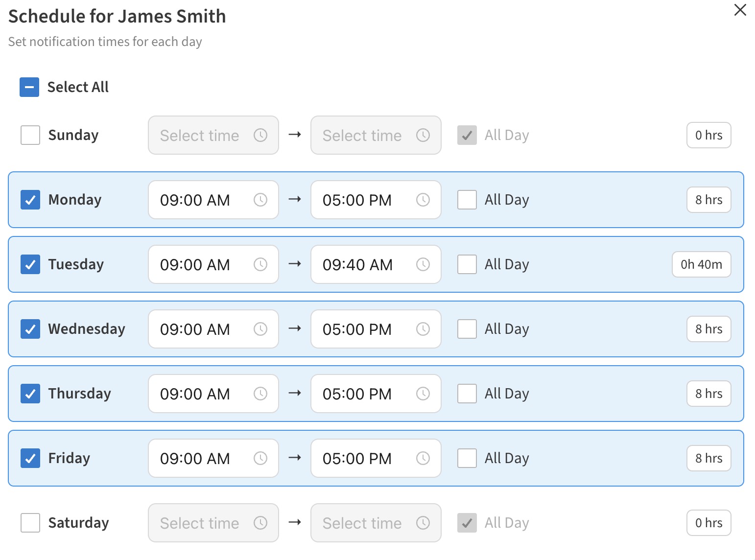755x560 pixels.
Task: Click the 8 hrs badge on the Monday row
Action: pyautogui.click(x=708, y=200)
